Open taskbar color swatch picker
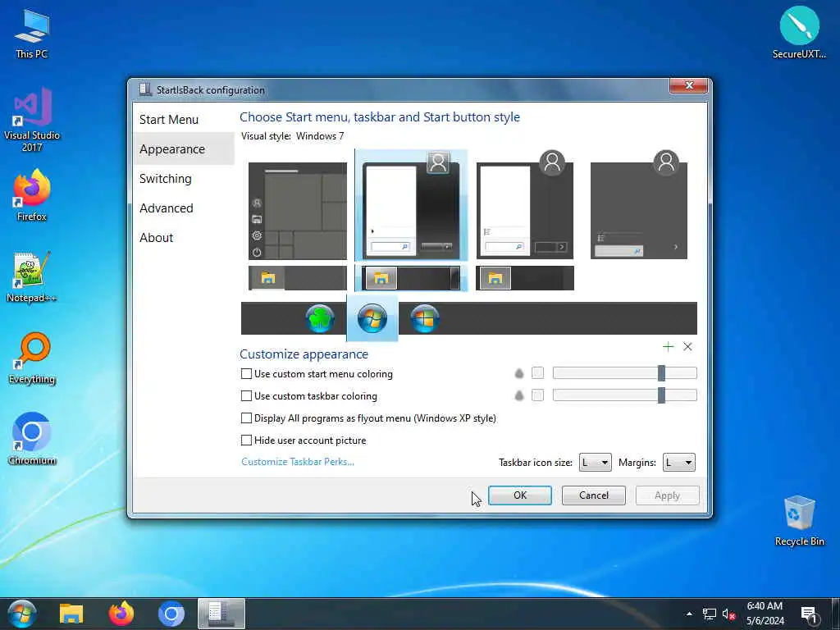 (x=537, y=395)
